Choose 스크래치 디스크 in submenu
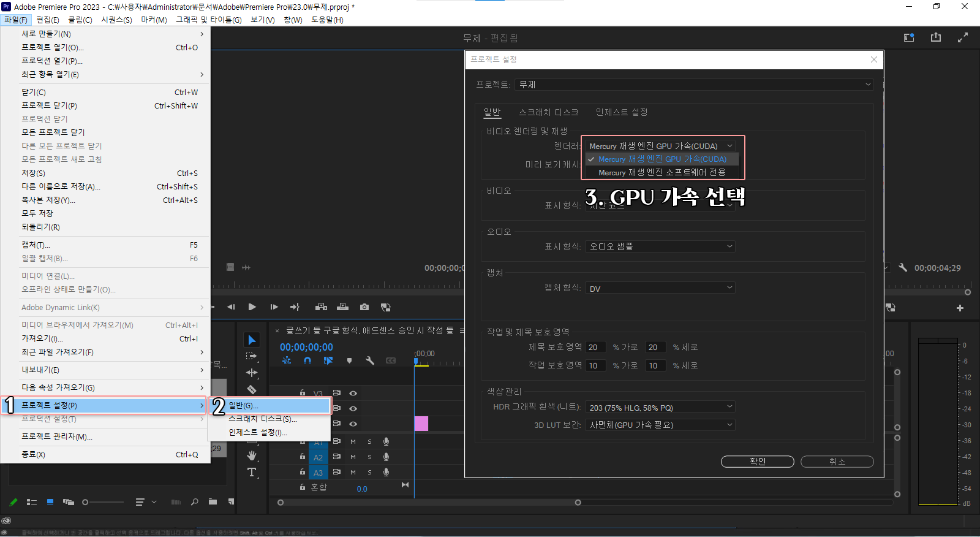980x537 pixels. (270, 419)
